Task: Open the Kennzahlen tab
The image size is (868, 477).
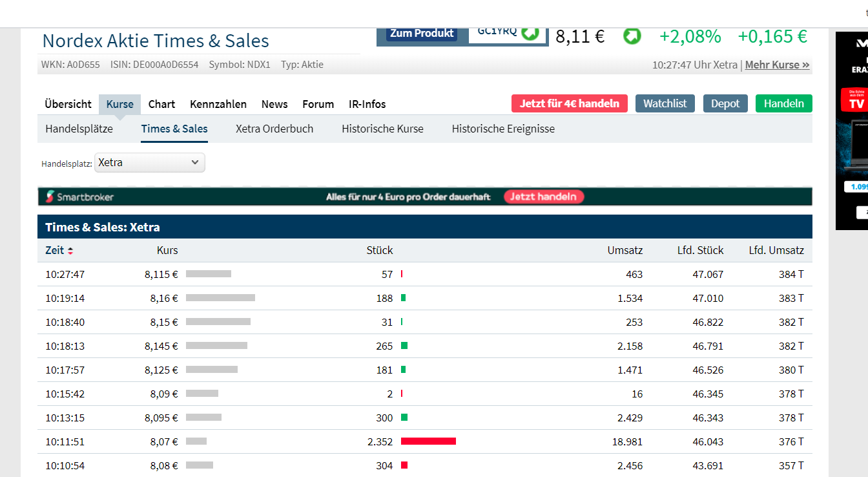Action: coord(218,104)
